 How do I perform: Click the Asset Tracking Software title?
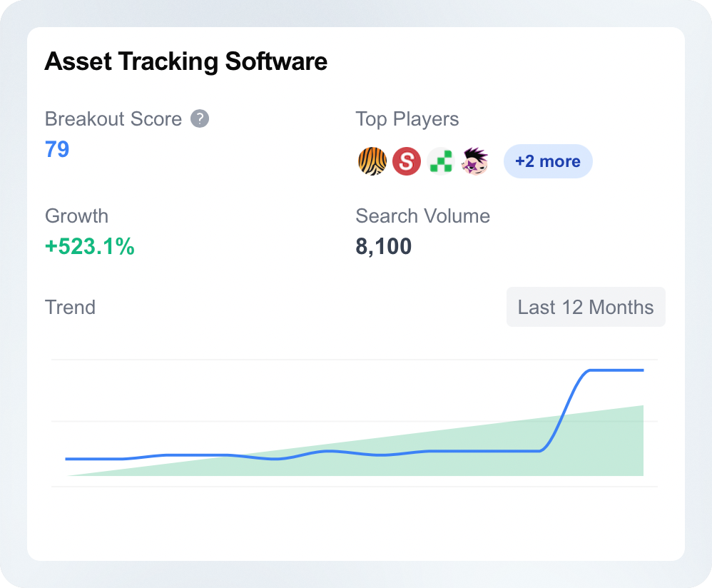pyautogui.click(x=185, y=61)
